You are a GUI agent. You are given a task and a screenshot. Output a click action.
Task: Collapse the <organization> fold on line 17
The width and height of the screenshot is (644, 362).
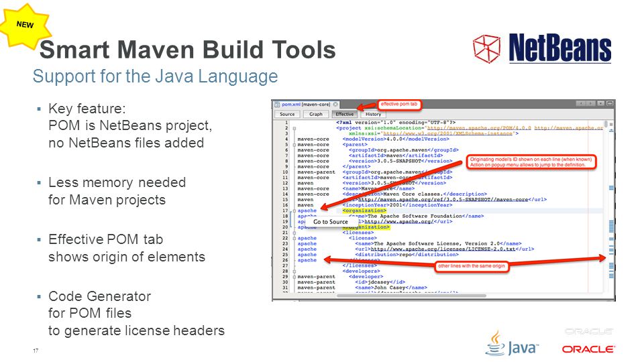[294, 211]
